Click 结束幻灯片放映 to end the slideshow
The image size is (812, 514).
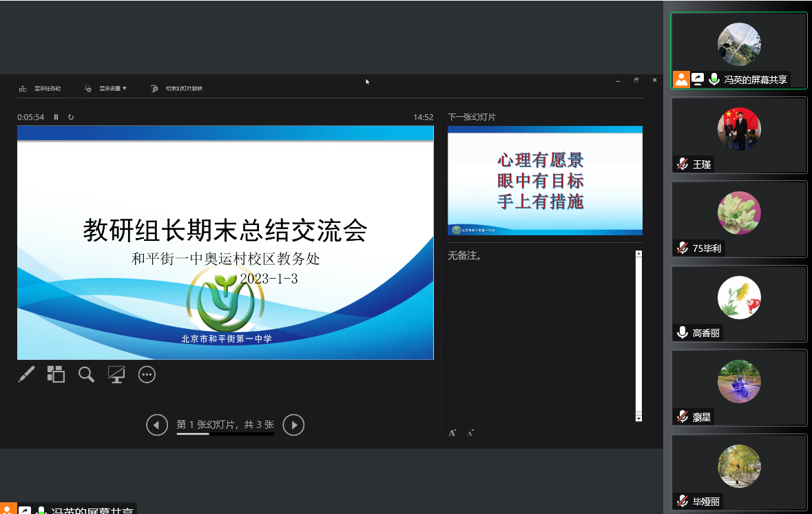(x=177, y=88)
